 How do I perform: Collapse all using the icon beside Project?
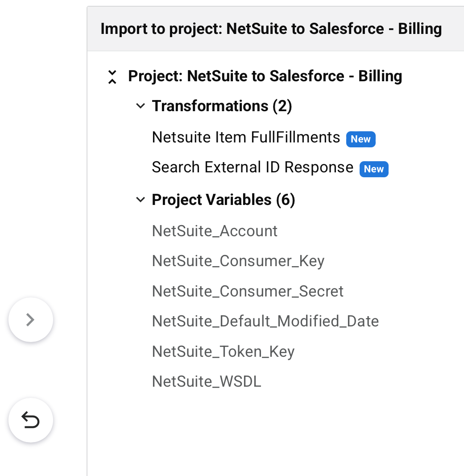point(112,77)
